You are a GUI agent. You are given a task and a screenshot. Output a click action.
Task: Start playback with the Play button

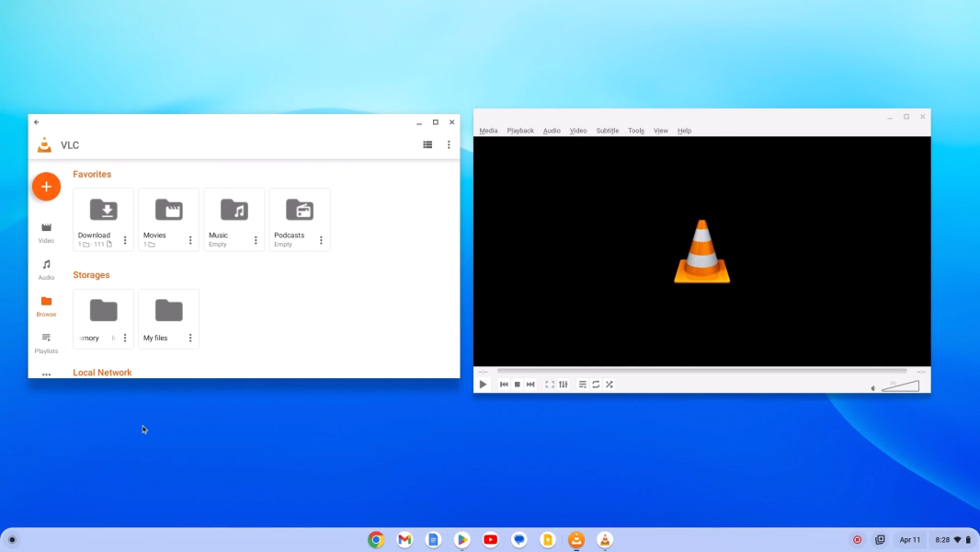(x=484, y=385)
